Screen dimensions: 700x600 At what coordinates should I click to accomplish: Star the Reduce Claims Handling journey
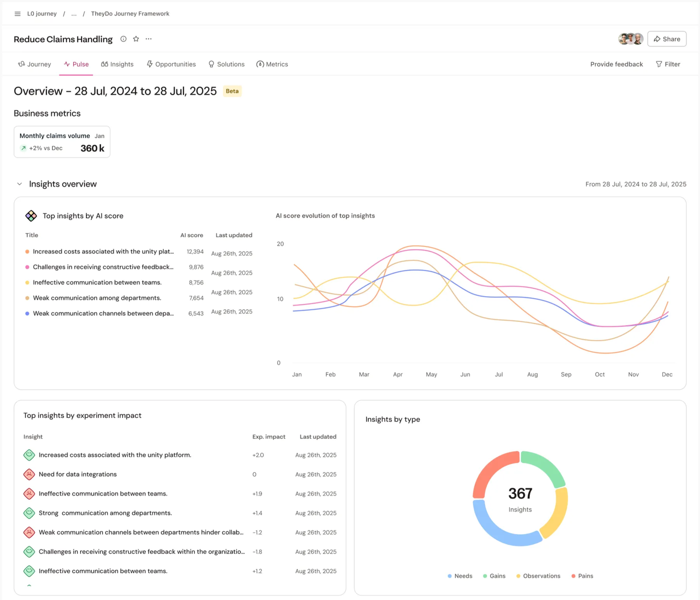click(136, 39)
